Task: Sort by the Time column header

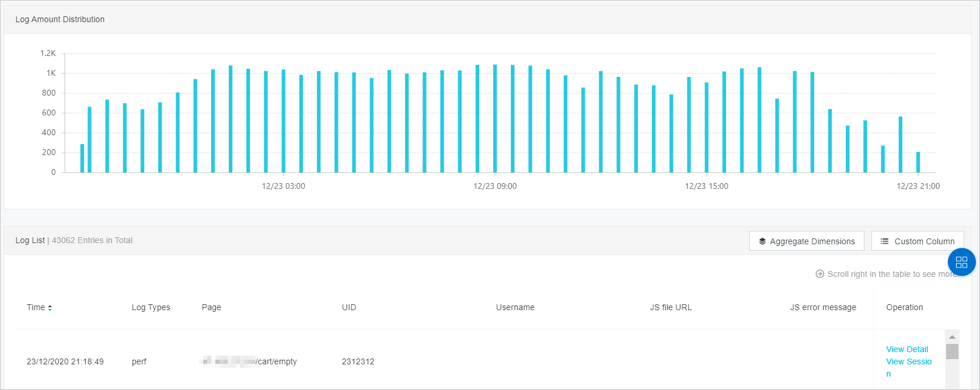Action: click(36, 307)
